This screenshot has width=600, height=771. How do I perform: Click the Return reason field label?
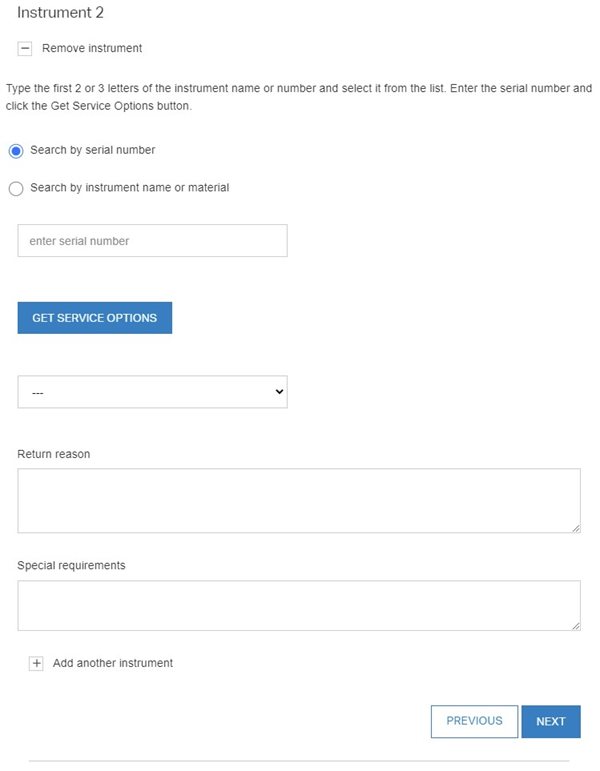tap(54, 454)
